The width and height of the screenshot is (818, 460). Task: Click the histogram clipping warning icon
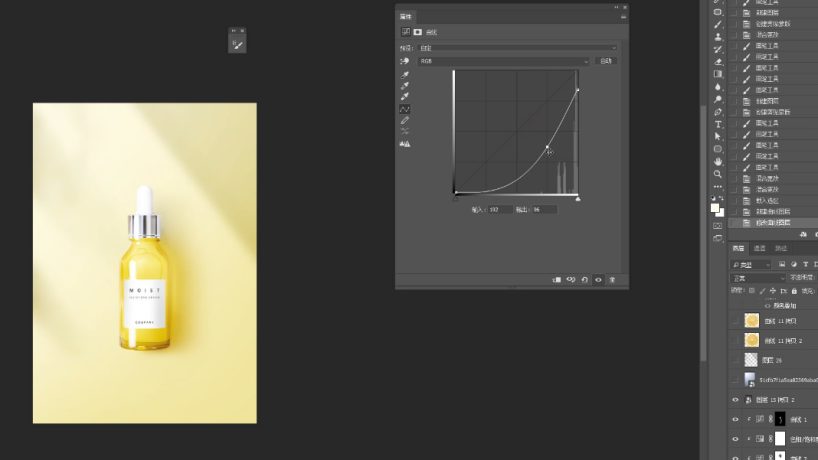coord(405,144)
